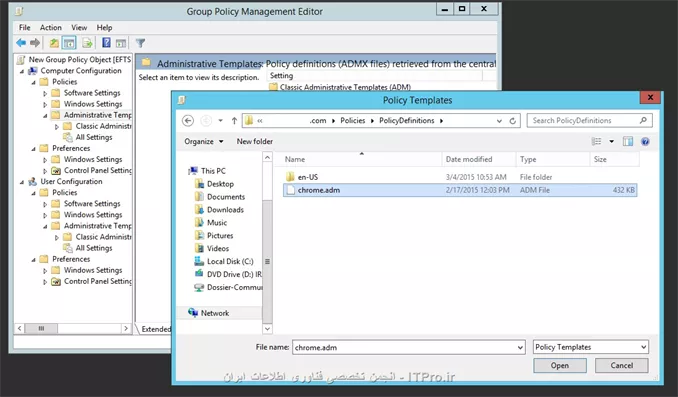Open Local Disk (C:) in navigation pane
This screenshot has width=678, height=397.
[x=230, y=262]
